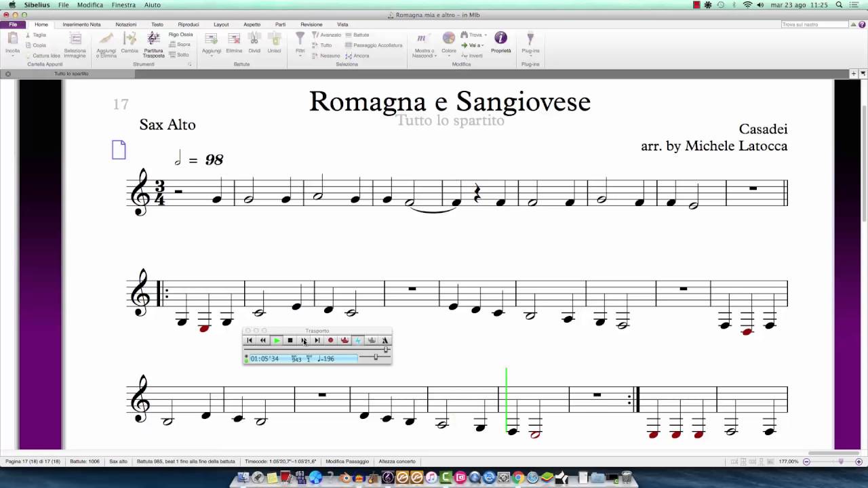Toggle the metronome click in Trasporto
This screenshot has height=488, width=868.
385,340
